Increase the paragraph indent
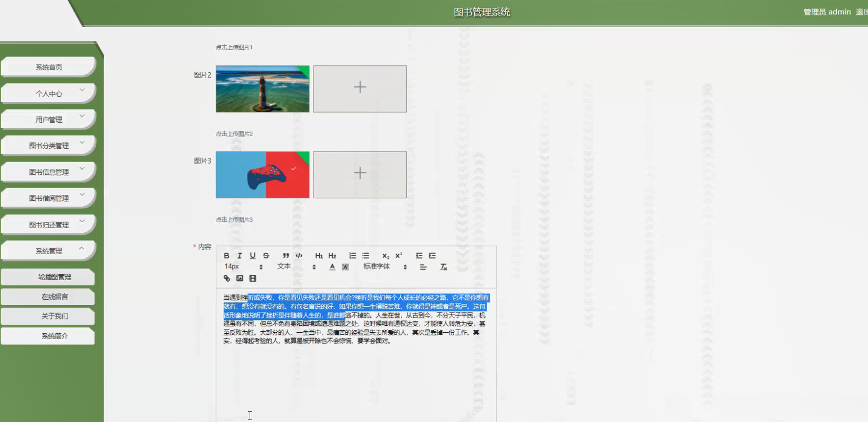Screen dimensions: 868x422 click(x=432, y=256)
